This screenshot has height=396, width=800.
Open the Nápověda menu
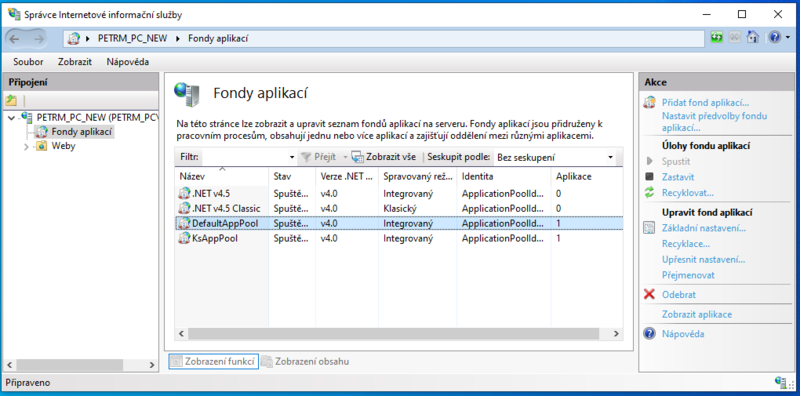pos(128,62)
